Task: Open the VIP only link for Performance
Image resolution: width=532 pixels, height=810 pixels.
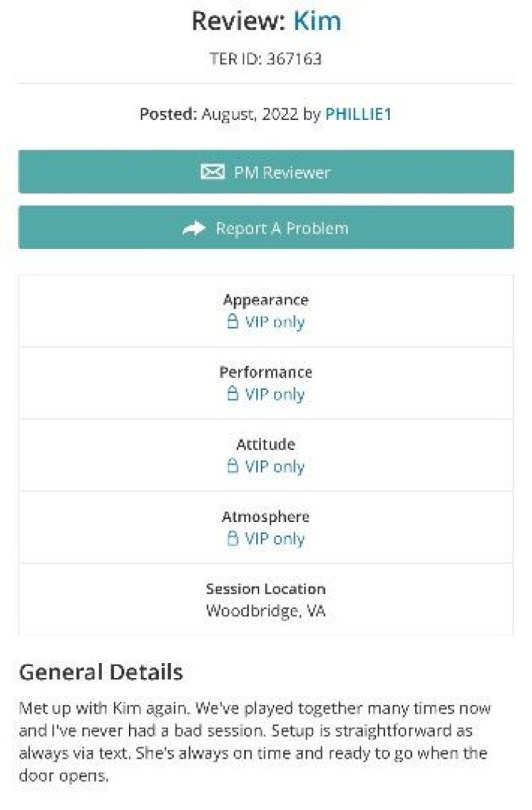Action: point(274,394)
